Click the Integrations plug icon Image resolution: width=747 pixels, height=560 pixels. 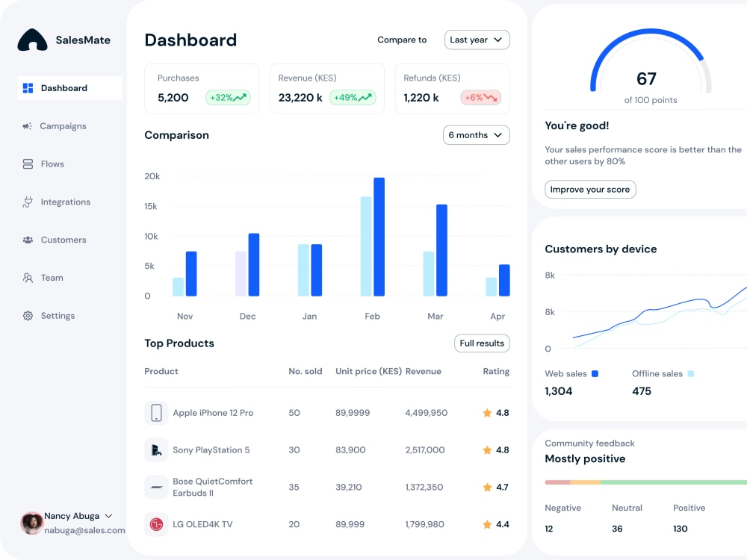click(x=28, y=202)
